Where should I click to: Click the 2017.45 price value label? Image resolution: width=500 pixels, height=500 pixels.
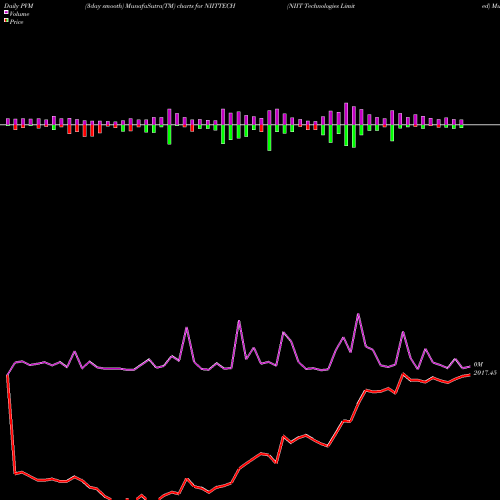(485, 373)
